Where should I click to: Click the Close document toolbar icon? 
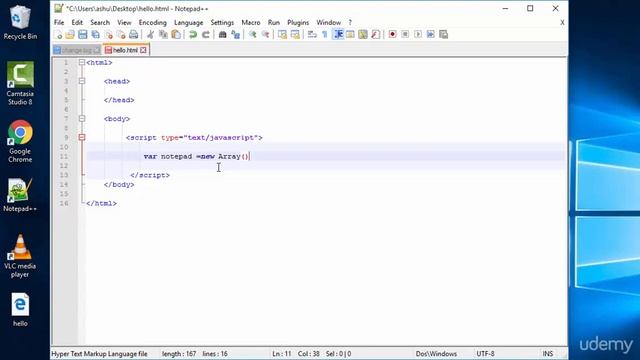tap(109, 35)
